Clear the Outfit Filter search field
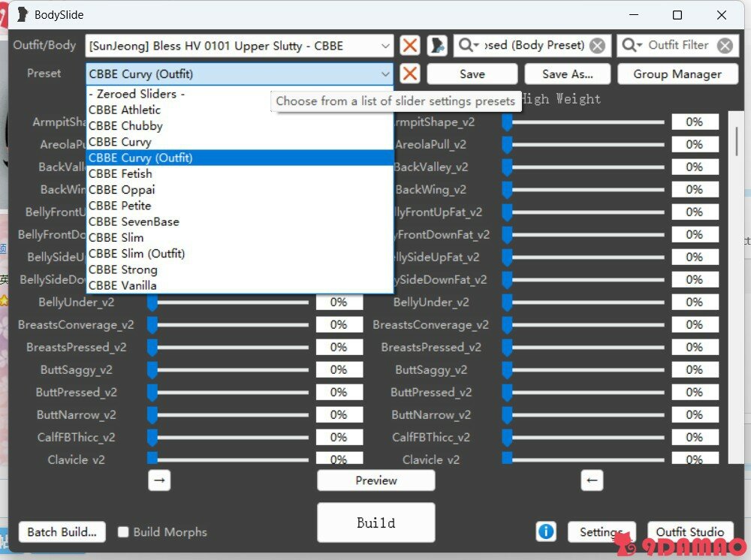The height and width of the screenshot is (560, 751). point(724,46)
